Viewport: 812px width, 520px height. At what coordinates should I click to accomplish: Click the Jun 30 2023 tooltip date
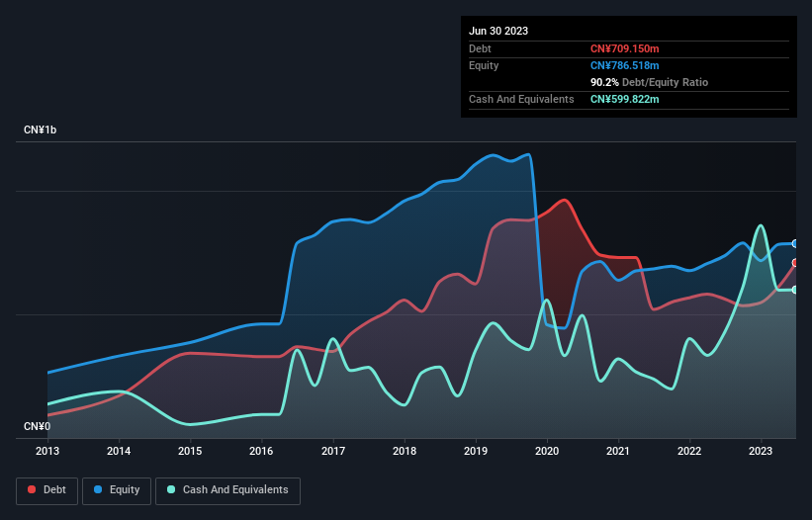(498, 31)
